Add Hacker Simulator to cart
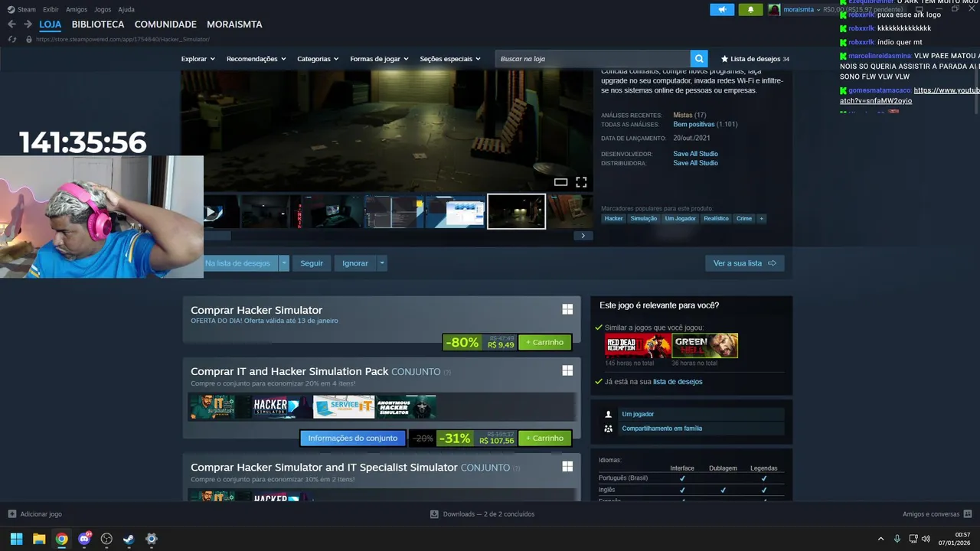Image resolution: width=980 pixels, height=551 pixels. (x=545, y=342)
